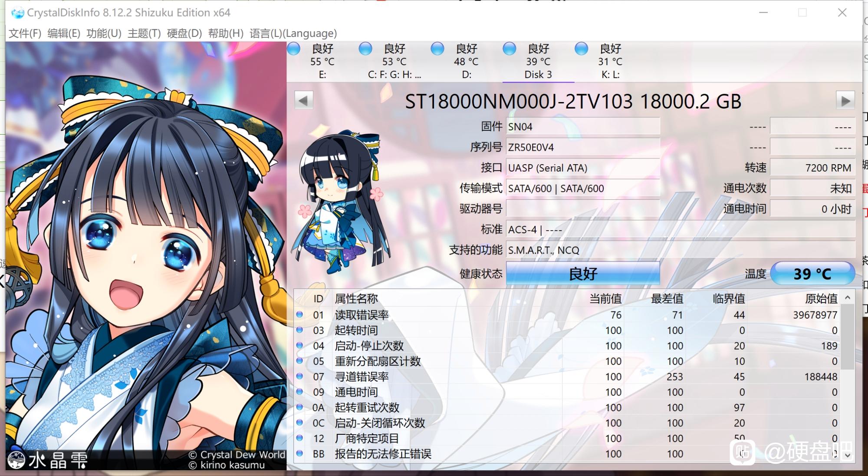868x476 pixels.
Task: Select the Disk 3 drive tab
Action: click(538, 61)
